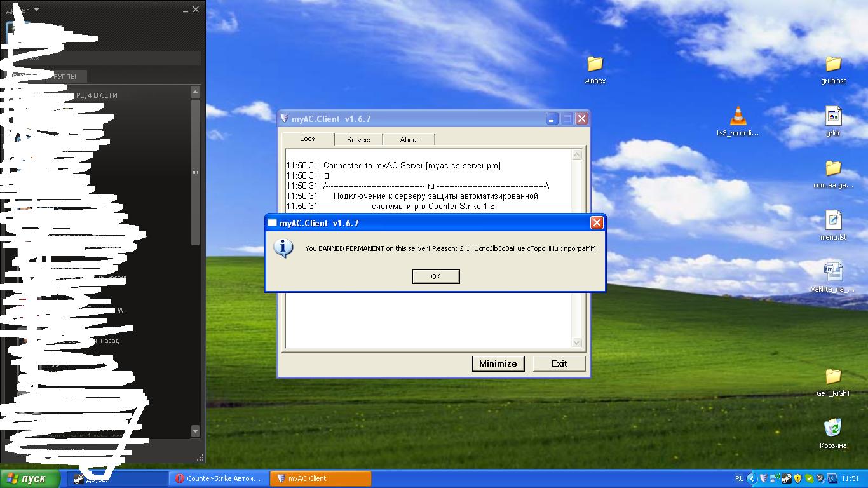This screenshot has height=488, width=868.
Task: Click log line 'системы игр в Counter-Strike 1.6'
Action: point(433,207)
